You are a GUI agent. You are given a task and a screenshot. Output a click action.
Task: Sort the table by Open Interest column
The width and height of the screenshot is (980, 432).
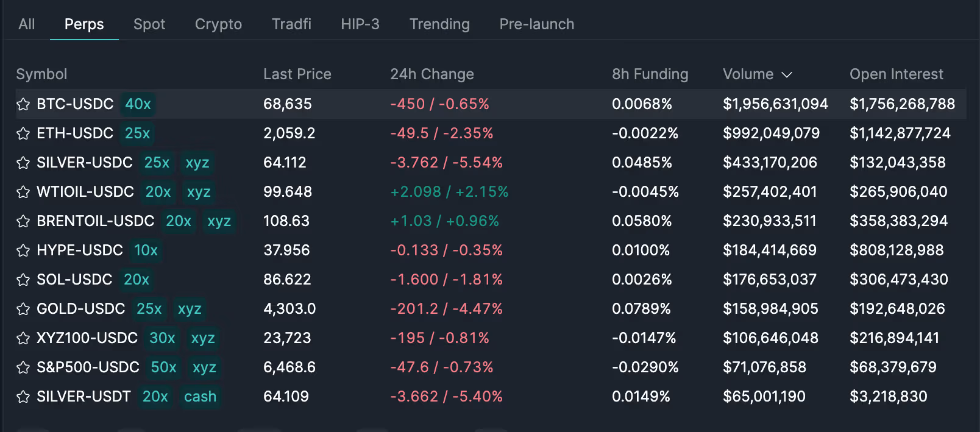point(896,74)
